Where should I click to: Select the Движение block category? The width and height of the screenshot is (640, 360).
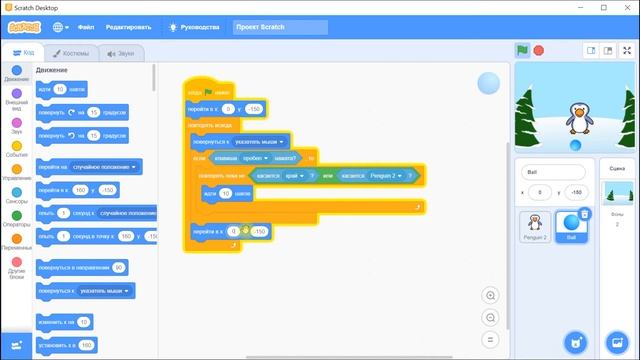(17, 73)
